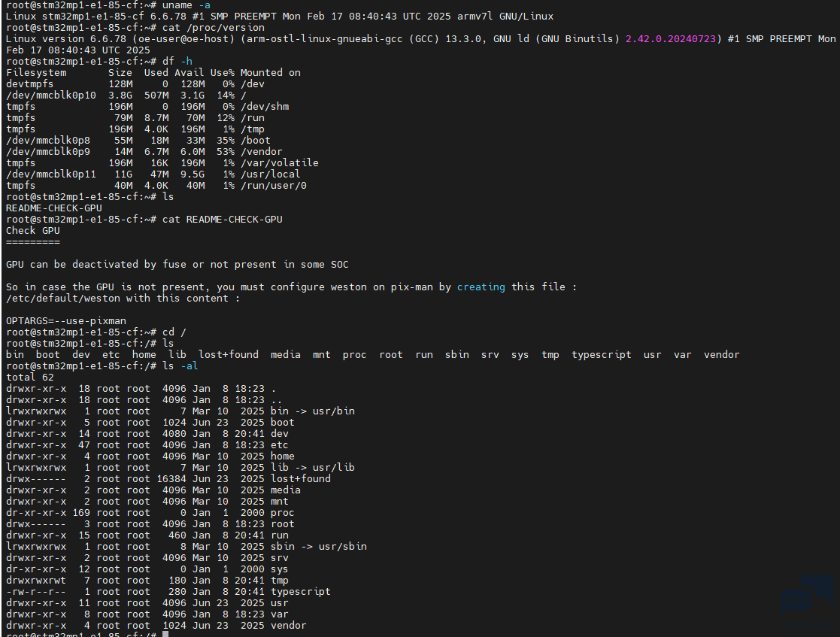Click the /dev/mmcblk0p11 filesystem row
This screenshot has width=840, height=637.
coord(153,174)
